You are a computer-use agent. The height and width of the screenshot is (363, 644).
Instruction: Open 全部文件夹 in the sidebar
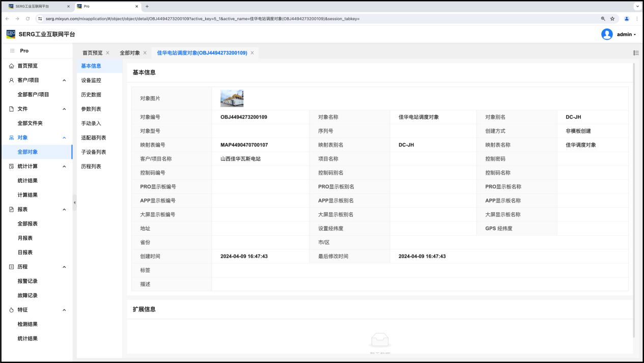pyautogui.click(x=30, y=123)
